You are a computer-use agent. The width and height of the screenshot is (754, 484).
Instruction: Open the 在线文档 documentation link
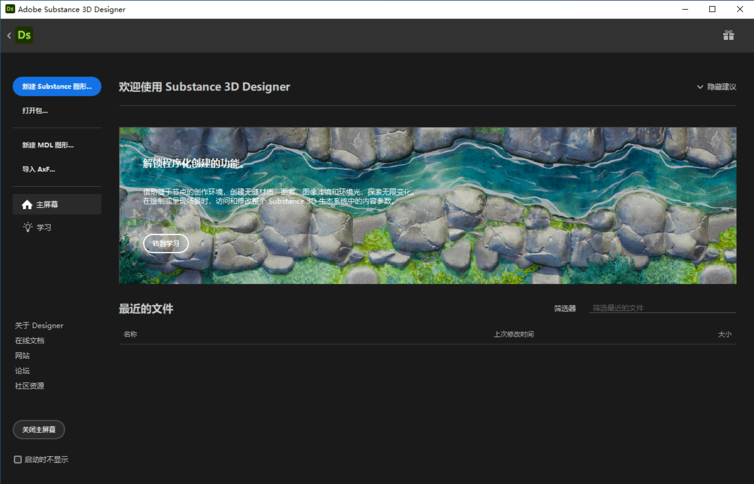(29, 340)
